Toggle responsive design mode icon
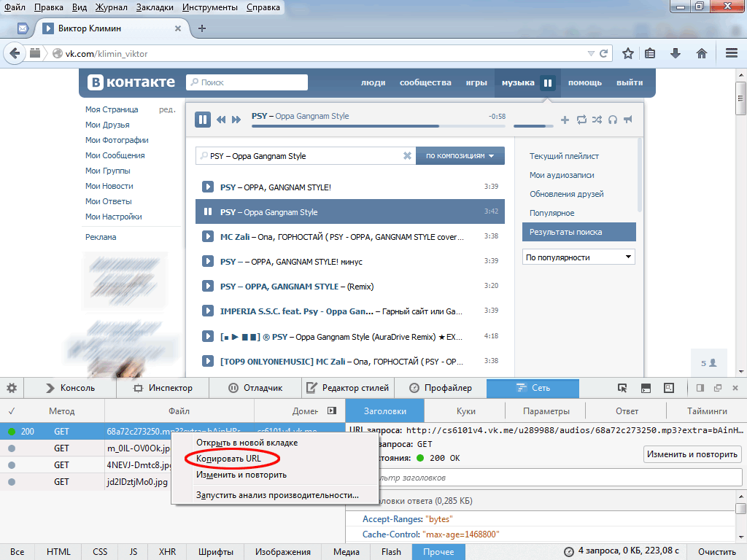This screenshot has width=747, height=560. pyautogui.click(x=669, y=388)
